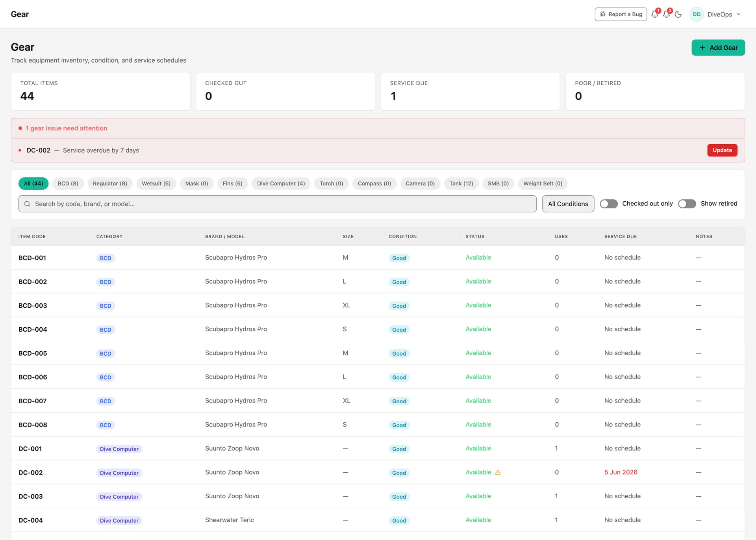Viewport: 756px width, 540px height.
Task: Select the Dive Computer (4) filter
Action: [281, 184]
